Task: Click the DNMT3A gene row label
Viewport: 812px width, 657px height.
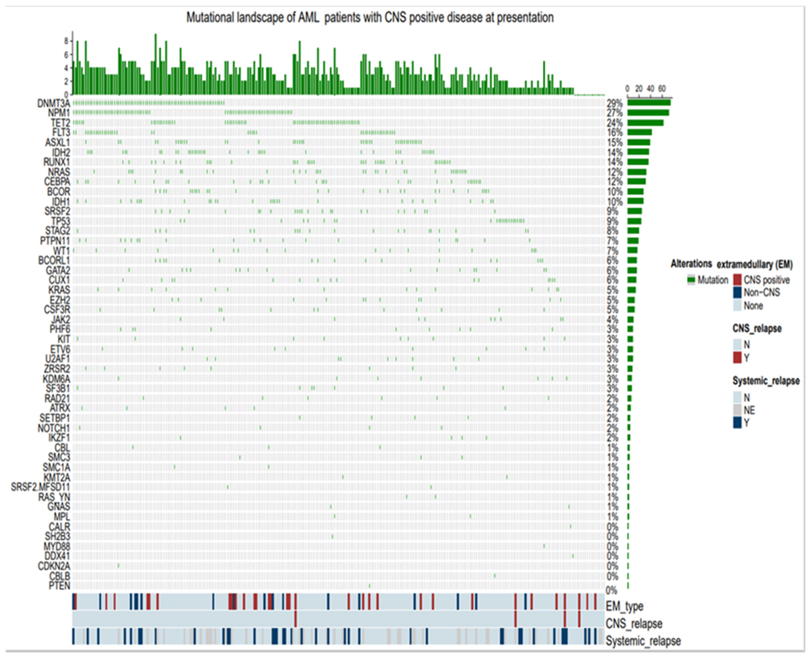Action: tap(53, 103)
